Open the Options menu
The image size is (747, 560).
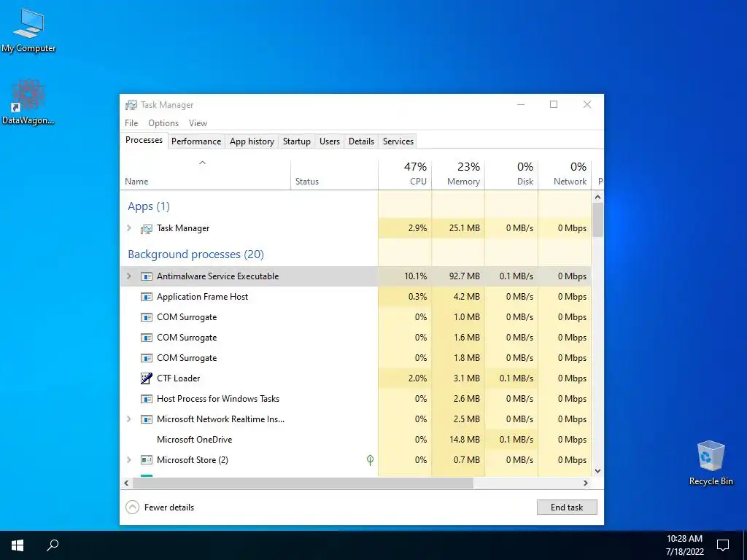point(163,123)
